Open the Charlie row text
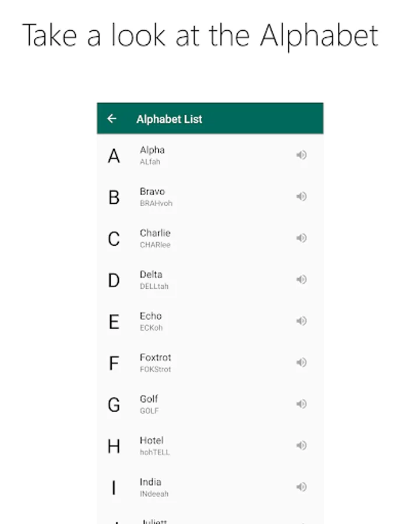This screenshot has width=420, height=524. click(155, 238)
